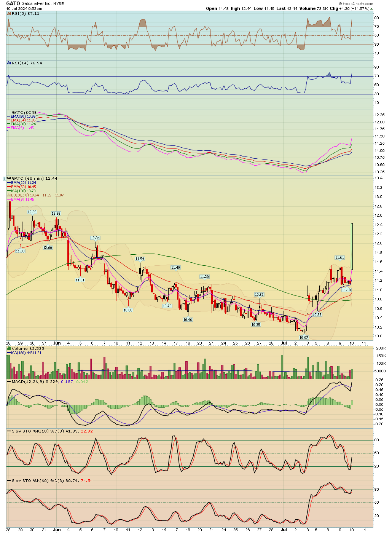Screen dimensions: 392x533
Task: Click the Gatos Silver Inc. company name
Action: pyautogui.click(x=37, y=3)
